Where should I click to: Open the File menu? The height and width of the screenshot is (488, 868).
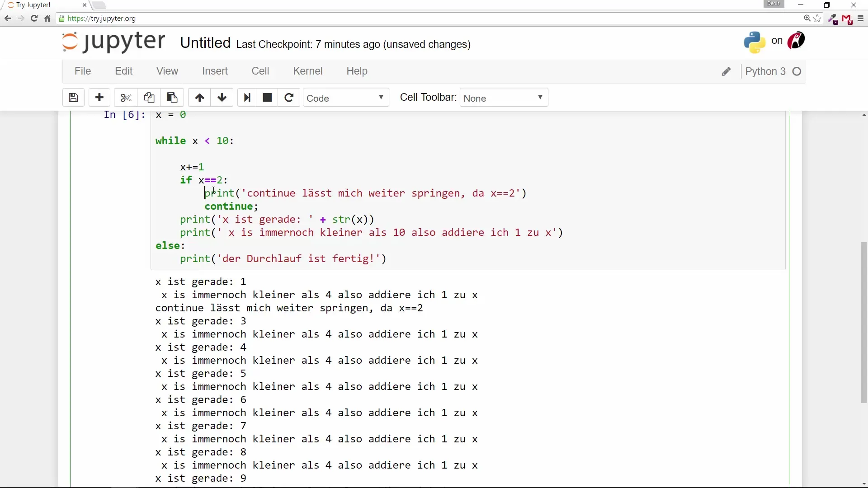point(83,71)
